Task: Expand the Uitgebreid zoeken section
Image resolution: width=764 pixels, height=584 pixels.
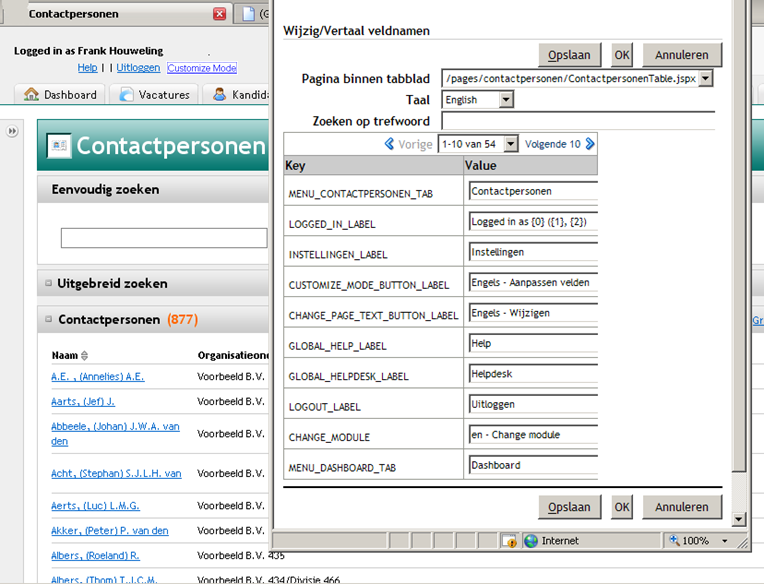Action: click(48, 283)
